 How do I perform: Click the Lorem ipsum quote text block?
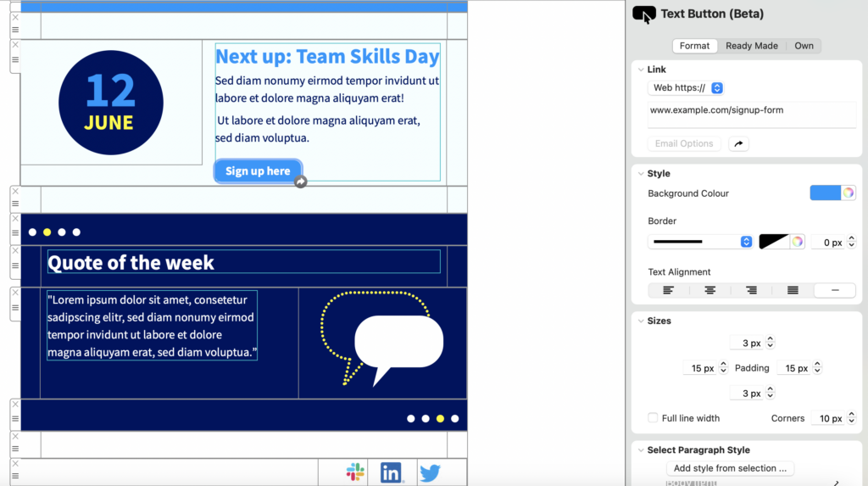point(153,326)
